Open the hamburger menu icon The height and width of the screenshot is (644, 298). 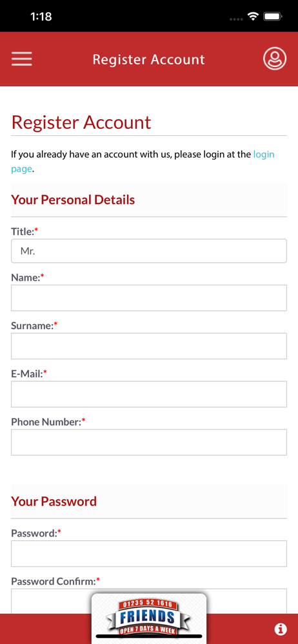(21, 59)
